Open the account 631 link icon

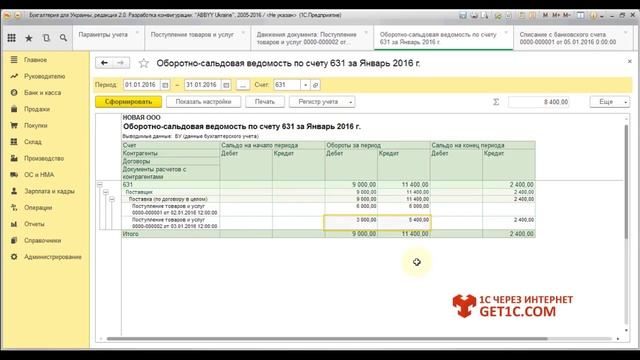click(x=315, y=85)
